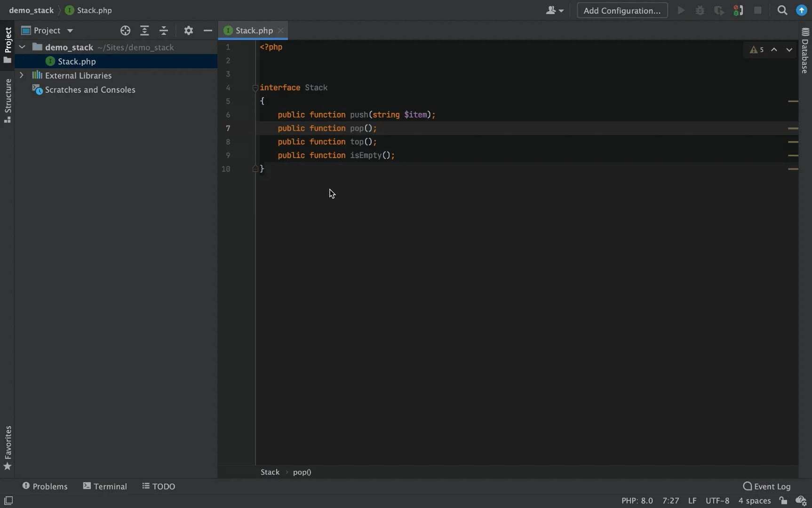Open Search Everywhere magnifier icon
Screen dimensions: 812x508
(x=782, y=10)
